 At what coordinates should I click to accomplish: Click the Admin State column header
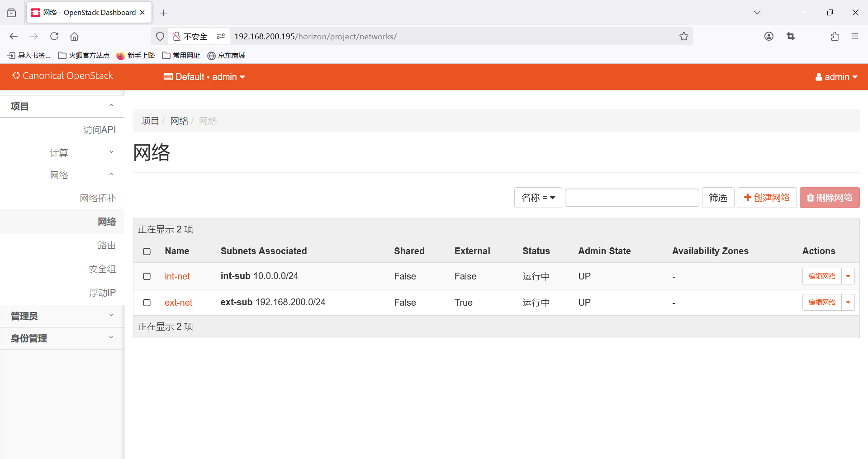[604, 251]
